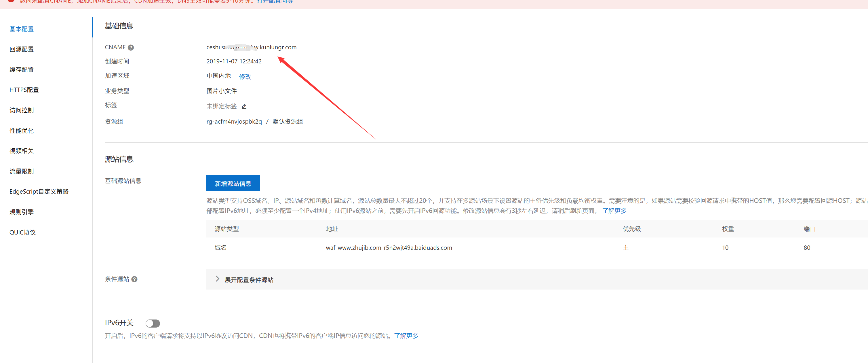This screenshot has width=868, height=363.
Task: Click the 修改 link beside 中国内地
Action: pyautogui.click(x=245, y=77)
